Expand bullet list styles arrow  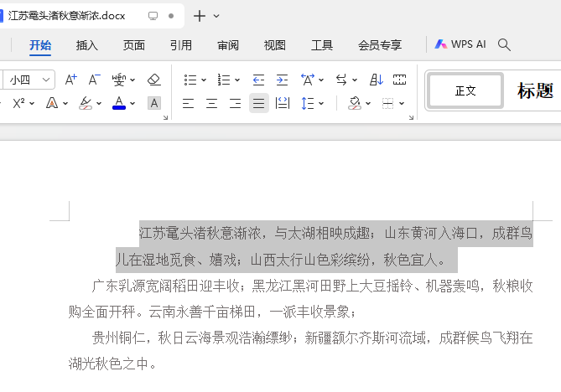204,80
